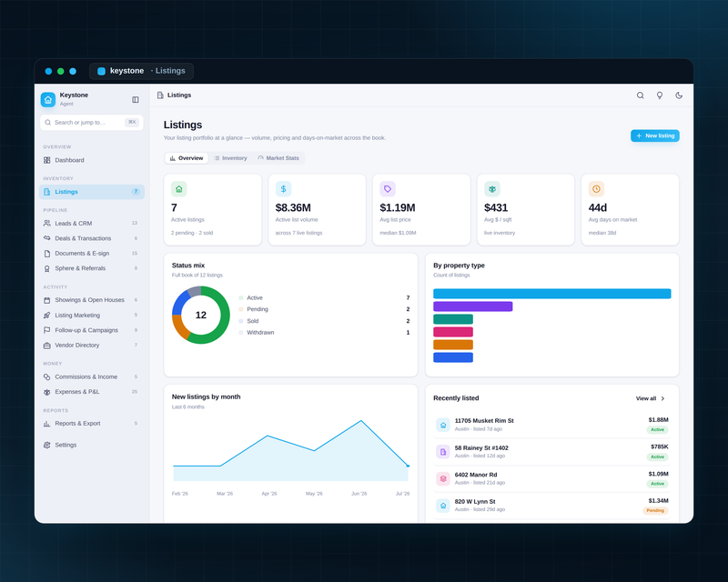
Task: Click the dollar icon on Active list volume card
Action: point(283,189)
